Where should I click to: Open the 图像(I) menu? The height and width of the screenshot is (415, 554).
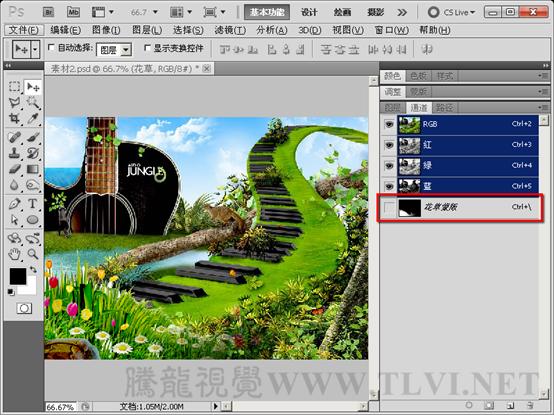(106, 30)
